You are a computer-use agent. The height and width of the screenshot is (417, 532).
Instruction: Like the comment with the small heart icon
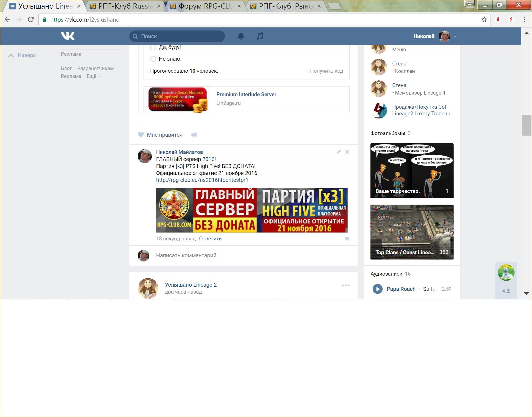pyautogui.click(x=347, y=239)
